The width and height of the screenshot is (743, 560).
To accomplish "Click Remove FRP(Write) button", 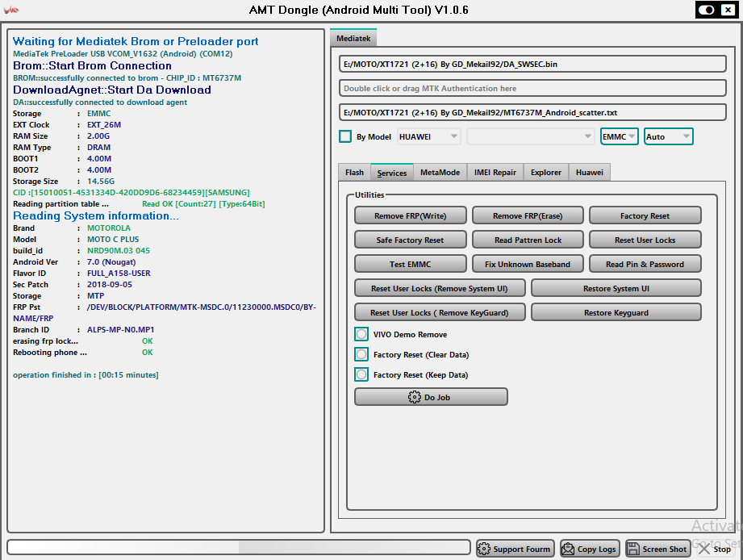I will tap(411, 215).
